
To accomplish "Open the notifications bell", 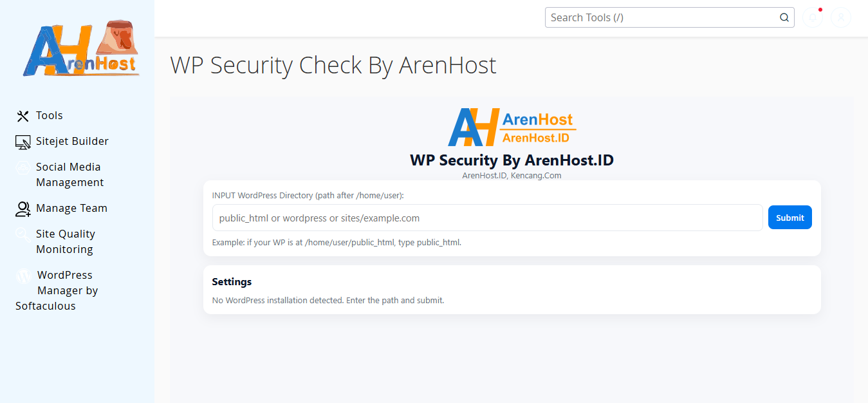I will pyautogui.click(x=813, y=17).
